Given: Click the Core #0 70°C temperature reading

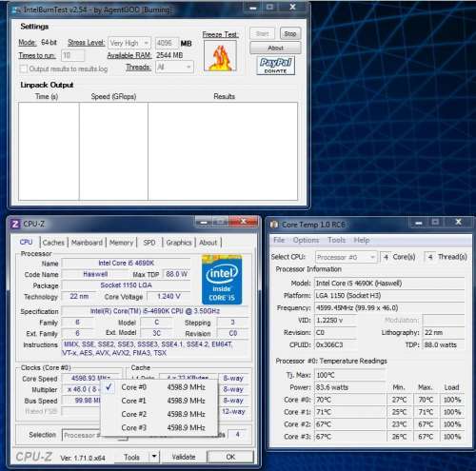Looking at the screenshot, I should 349,400.
